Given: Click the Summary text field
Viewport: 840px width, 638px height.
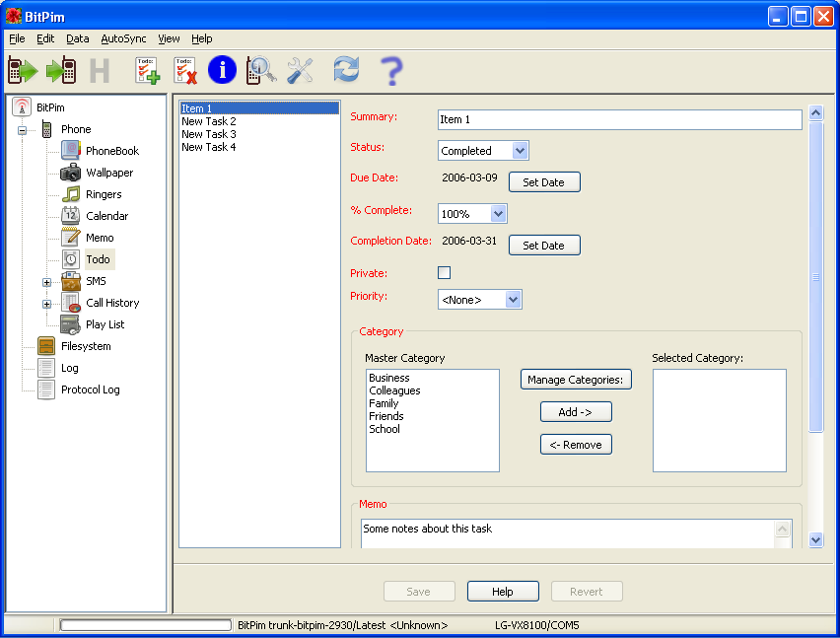Looking at the screenshot, I should click(x=619, y=120).
